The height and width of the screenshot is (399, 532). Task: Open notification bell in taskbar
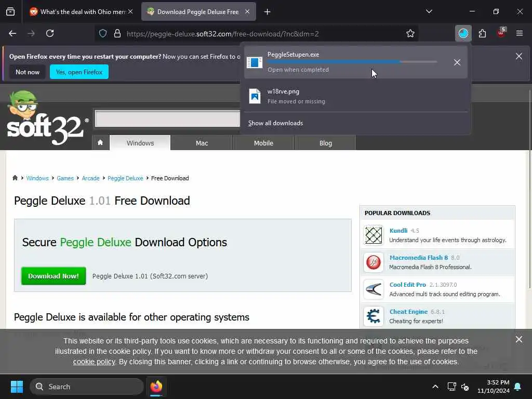518,387
